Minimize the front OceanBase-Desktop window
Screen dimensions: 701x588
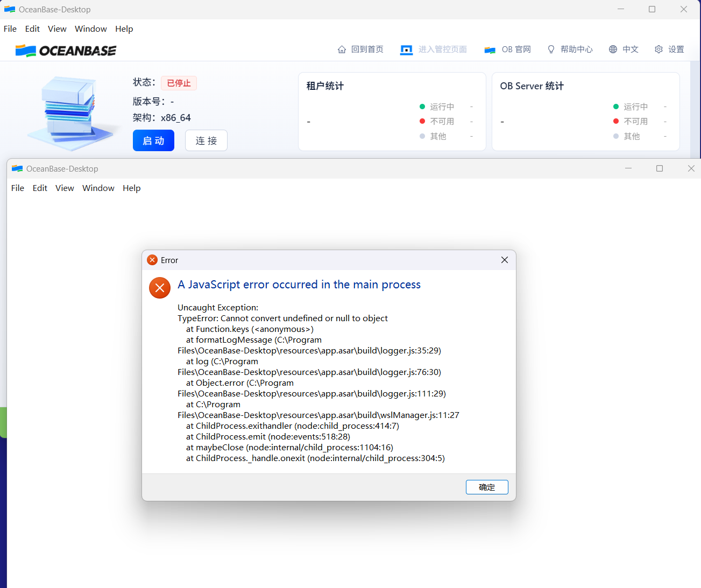pos(628,168)
